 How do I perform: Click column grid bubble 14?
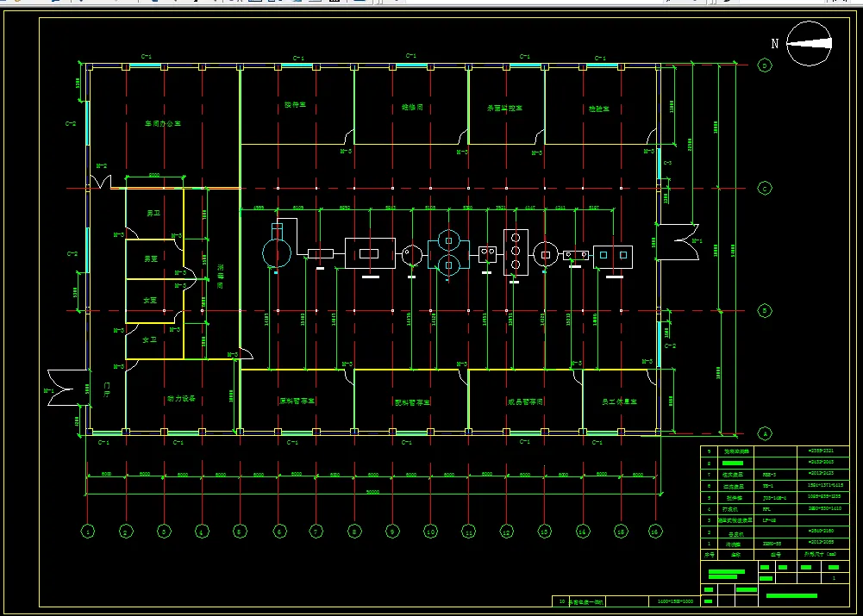click(583, 532)
